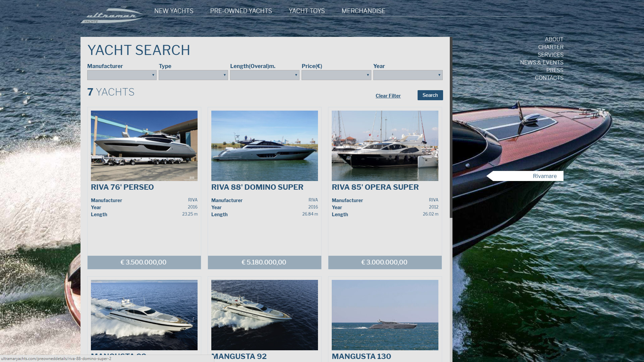Image resolution: width=644 pixels, height=362 pixels.
Task: Open the Price(€) dropdown filter
Action: 336,75
